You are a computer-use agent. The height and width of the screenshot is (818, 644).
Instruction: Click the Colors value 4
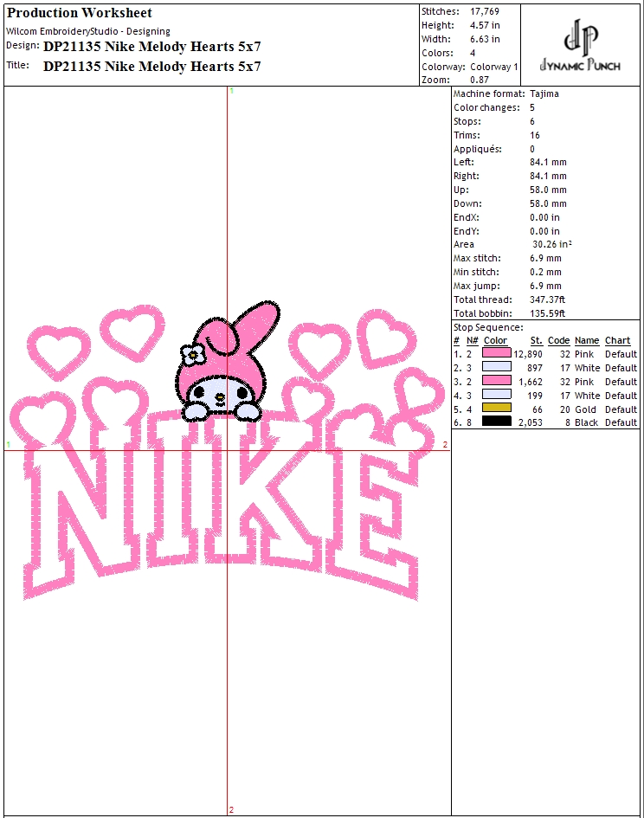point(473,53)
